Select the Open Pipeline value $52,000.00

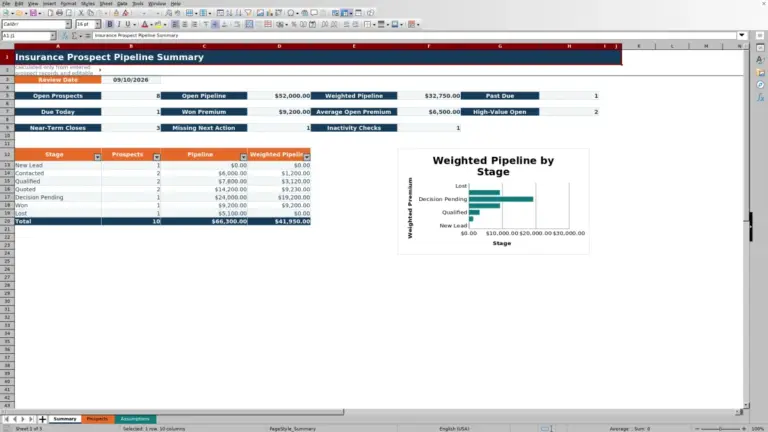click(x=279, y=96)
